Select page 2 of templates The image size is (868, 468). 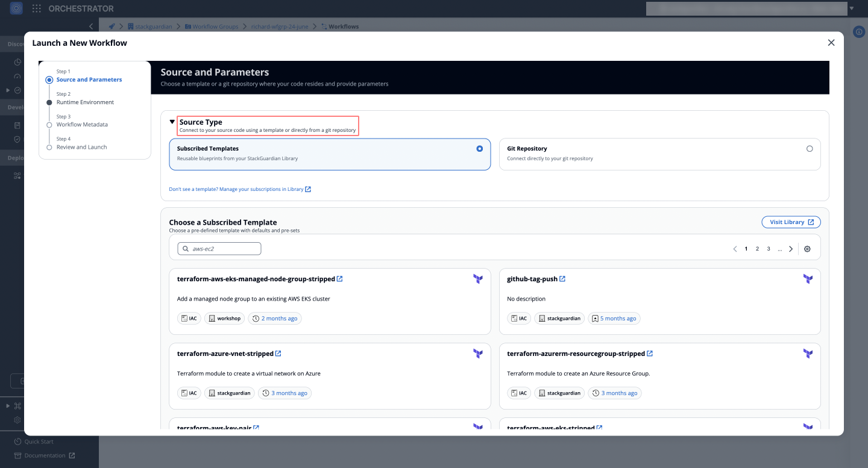coord(757,249)
